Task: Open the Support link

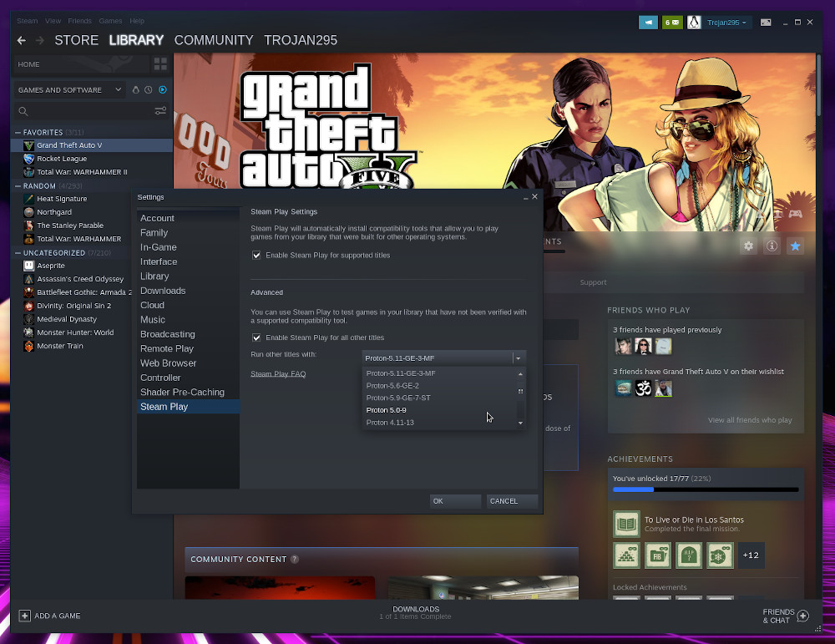Action: pyautogui.click(x=593, y=282)
